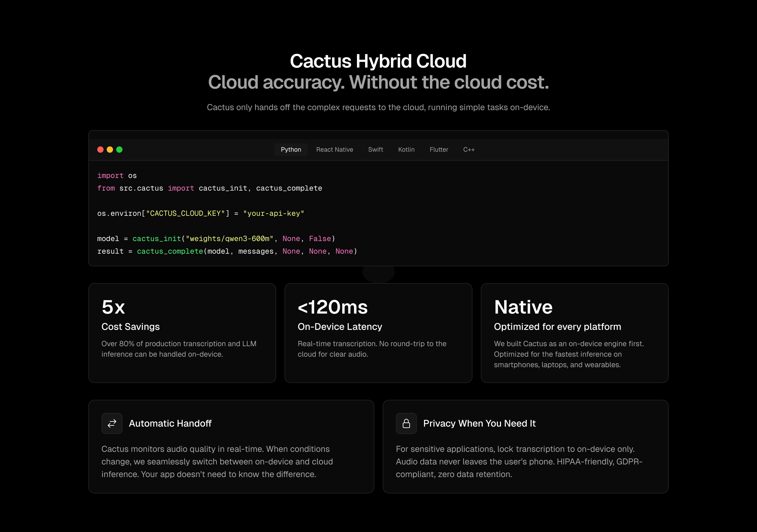Click the cactus_complete call in result line

point(170,251)
